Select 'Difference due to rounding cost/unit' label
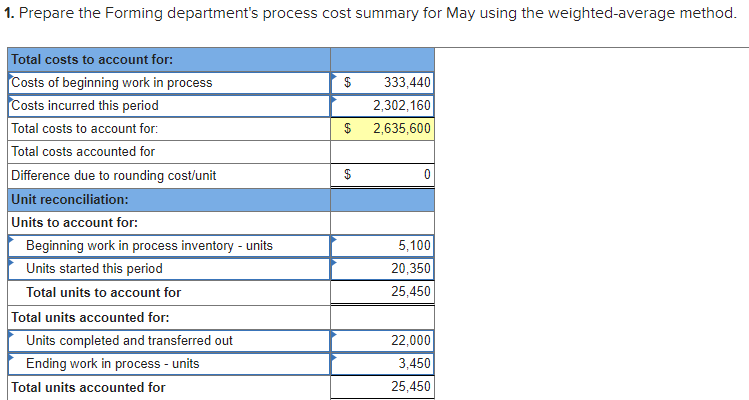The image size is (749, 400). (x=114, y=175)
